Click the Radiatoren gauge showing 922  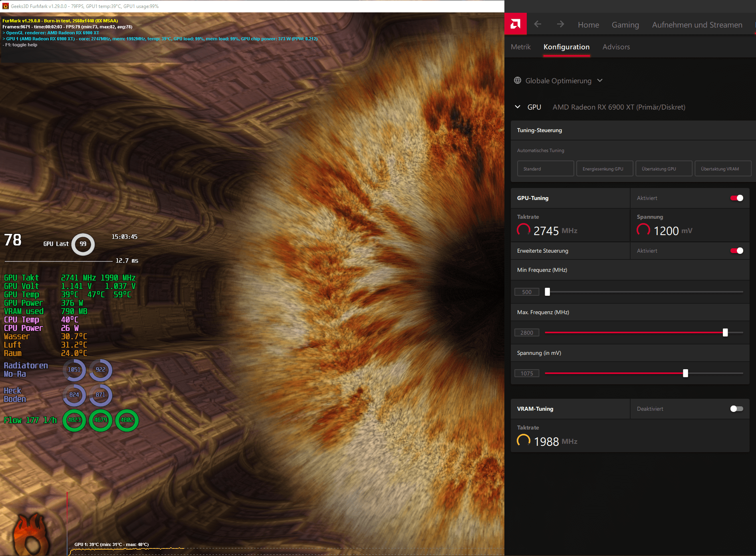(x=101, y=370)
